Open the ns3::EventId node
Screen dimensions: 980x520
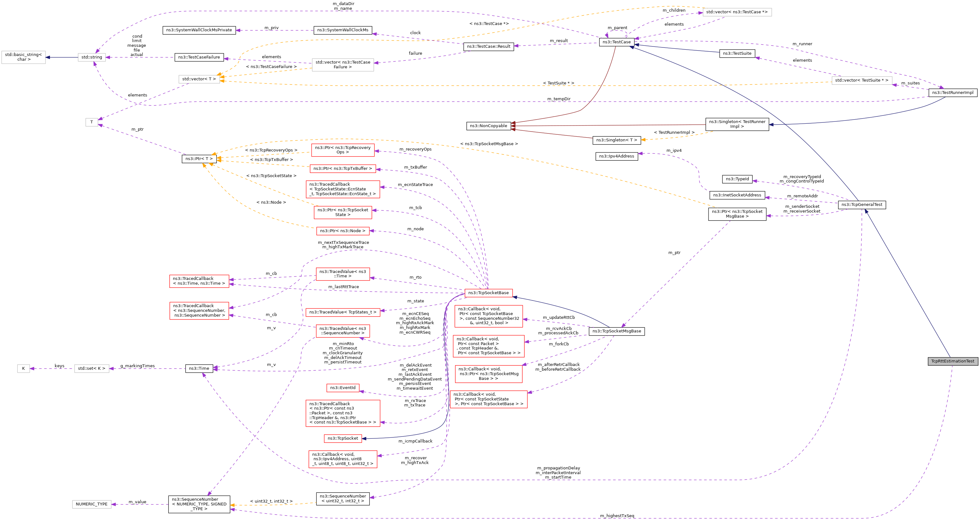[342, 388]
